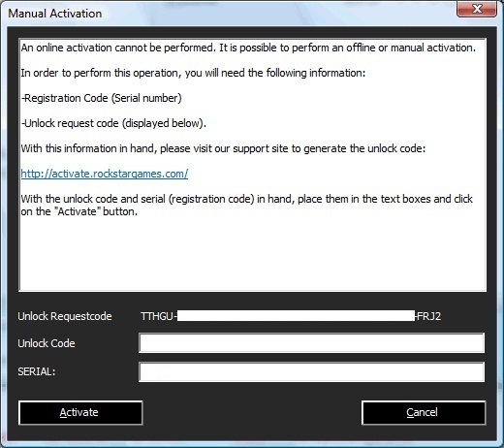Screen dimensions: 504x448
Task: Focus the SERIAL text box
Action: pos(311,371)
